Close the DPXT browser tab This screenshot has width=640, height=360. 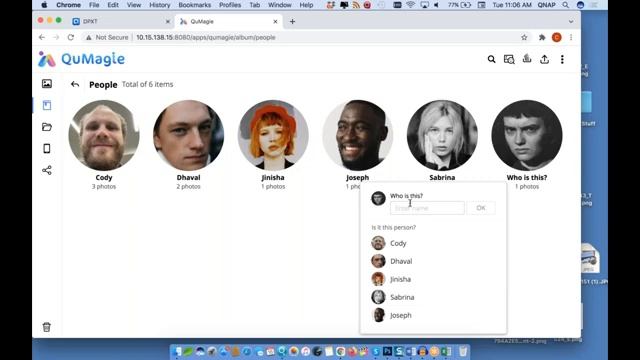(x=168, y=22)
